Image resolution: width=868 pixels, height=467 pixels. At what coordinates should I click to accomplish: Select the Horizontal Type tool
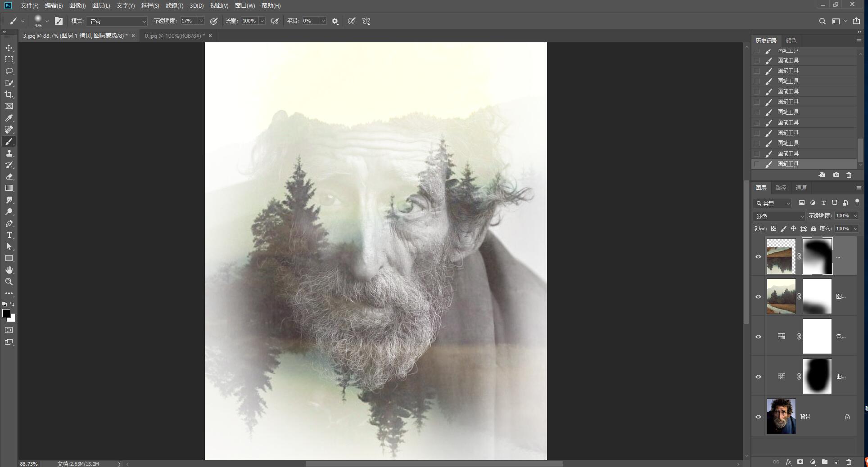(x=9, y=235)
